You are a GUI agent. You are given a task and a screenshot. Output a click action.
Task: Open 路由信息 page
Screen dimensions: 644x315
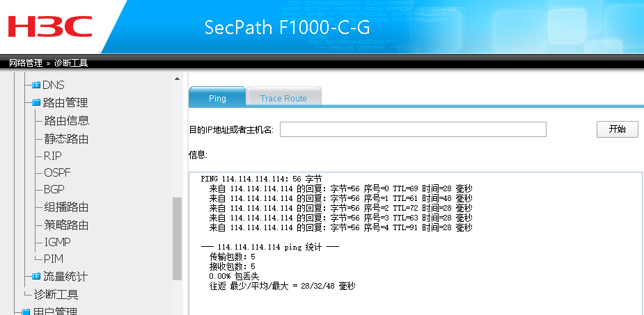[x=67, y=120]
